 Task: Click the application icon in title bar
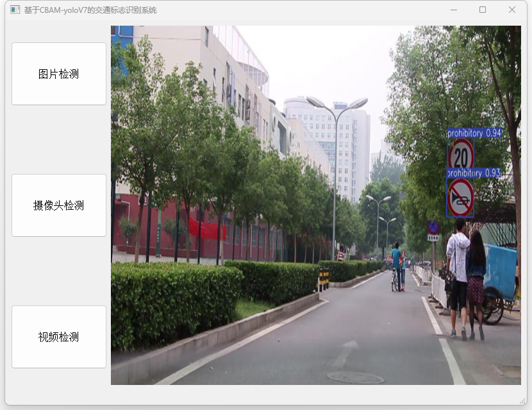(x=15, y=10)
